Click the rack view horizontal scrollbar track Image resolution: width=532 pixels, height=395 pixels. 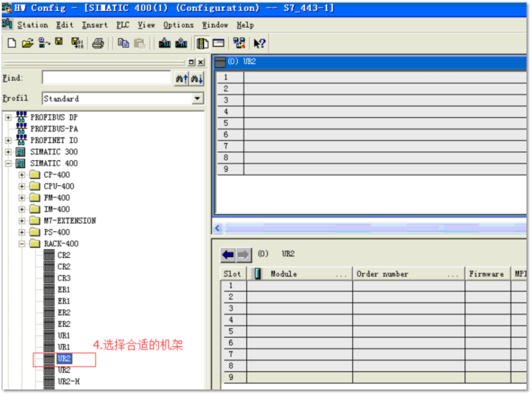coord(375,229)
